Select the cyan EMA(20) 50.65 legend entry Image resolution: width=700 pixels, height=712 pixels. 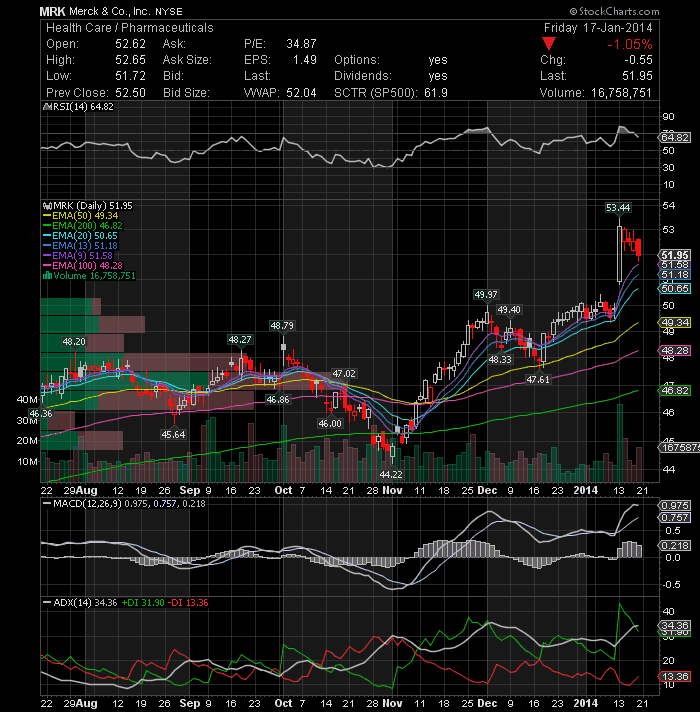(x=80, y=236)
